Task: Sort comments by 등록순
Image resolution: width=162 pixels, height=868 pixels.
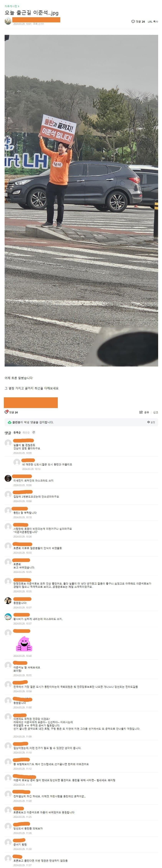Action: (x=17, y=432)
